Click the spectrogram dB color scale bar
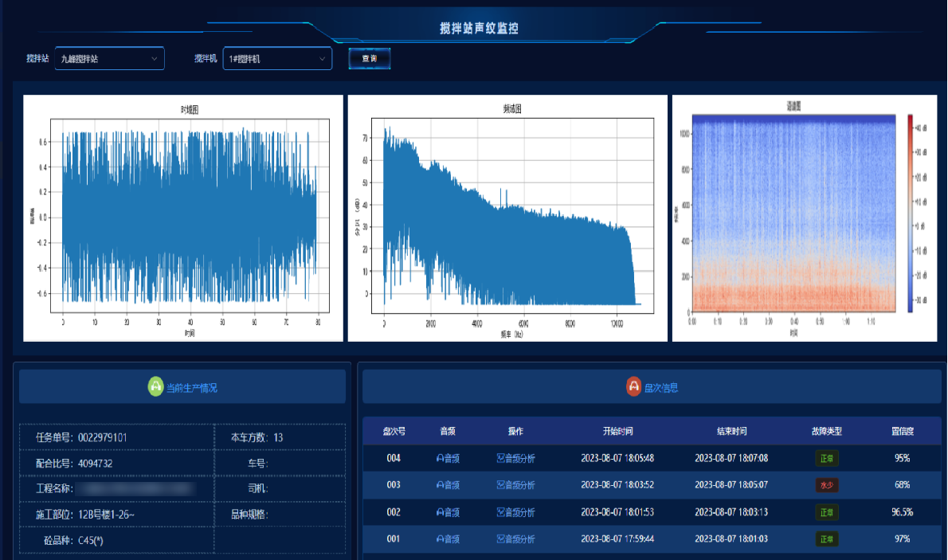Screen dimensions: 948x560 tap(910, 213)
